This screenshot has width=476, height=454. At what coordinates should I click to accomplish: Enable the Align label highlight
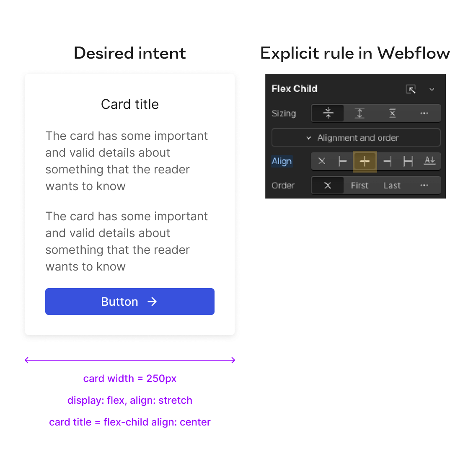tap(281, 161)
